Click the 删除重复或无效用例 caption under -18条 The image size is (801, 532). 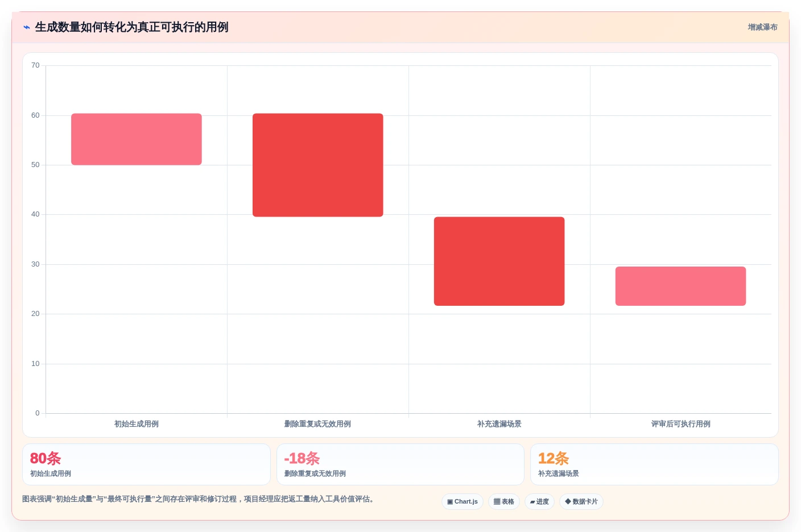point(315,473)
